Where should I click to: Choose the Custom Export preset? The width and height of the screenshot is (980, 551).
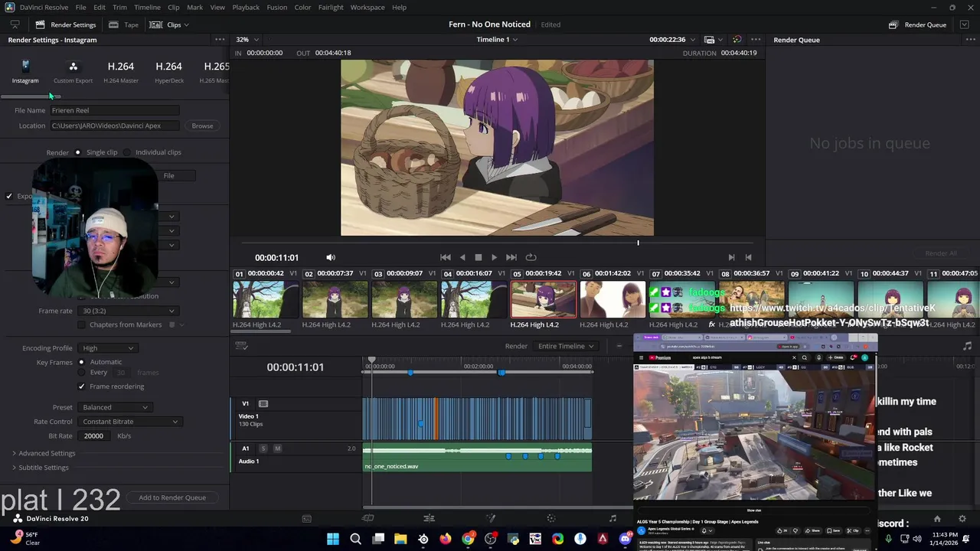pos(73,72)
